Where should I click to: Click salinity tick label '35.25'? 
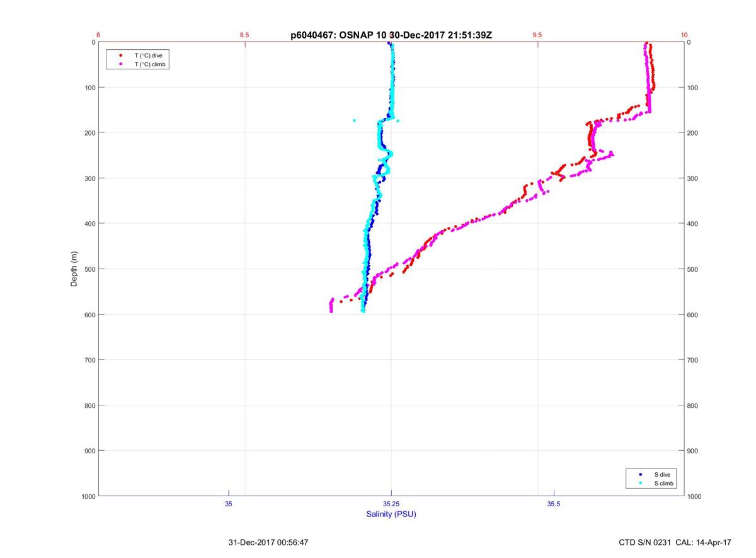click(391, 504)
